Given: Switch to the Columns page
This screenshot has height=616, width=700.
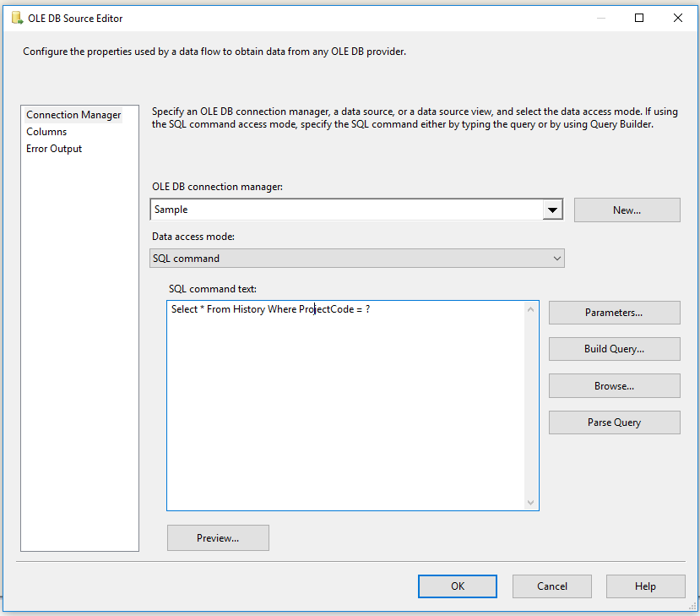Looking at the screenshot, I should [x=46, y=131].
